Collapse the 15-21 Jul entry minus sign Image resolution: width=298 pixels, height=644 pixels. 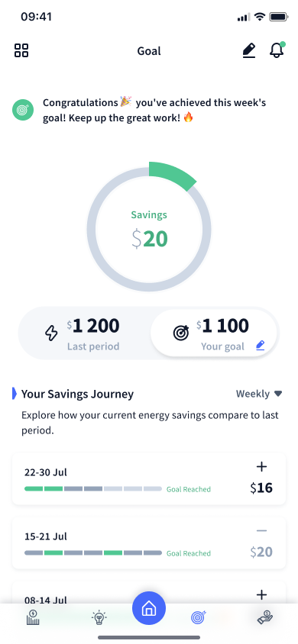[x=261, y=530]
